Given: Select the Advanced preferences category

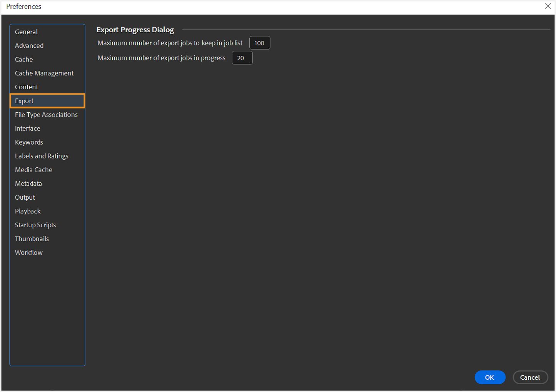Looking at the screenshot, I should coord(29,45).
